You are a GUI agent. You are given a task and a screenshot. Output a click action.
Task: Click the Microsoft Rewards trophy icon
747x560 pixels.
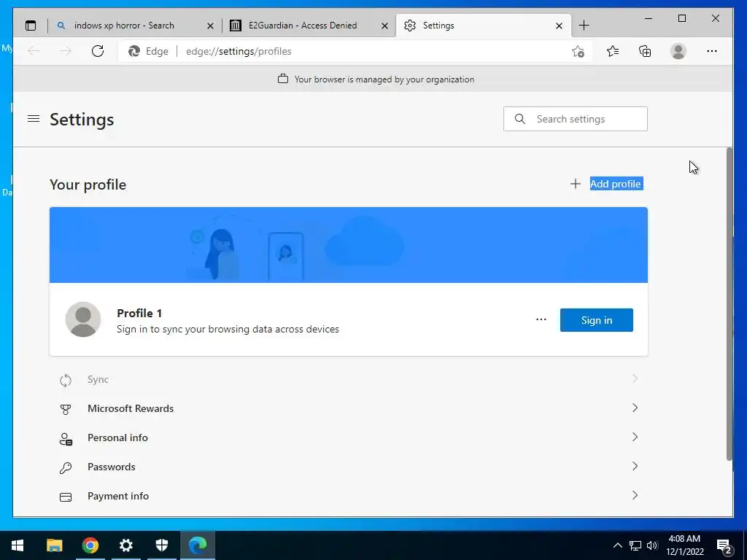[66, 409]
